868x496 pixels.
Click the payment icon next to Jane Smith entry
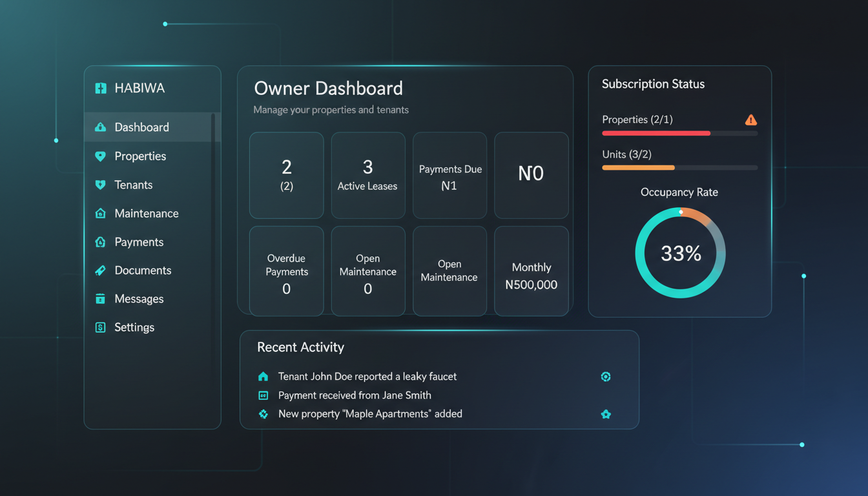(x=263, y=395)
